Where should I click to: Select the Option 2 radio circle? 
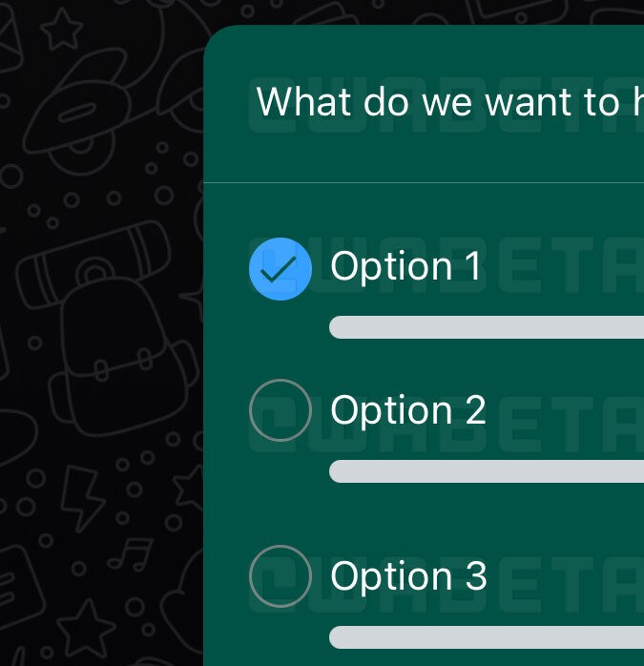coord(280,410)
